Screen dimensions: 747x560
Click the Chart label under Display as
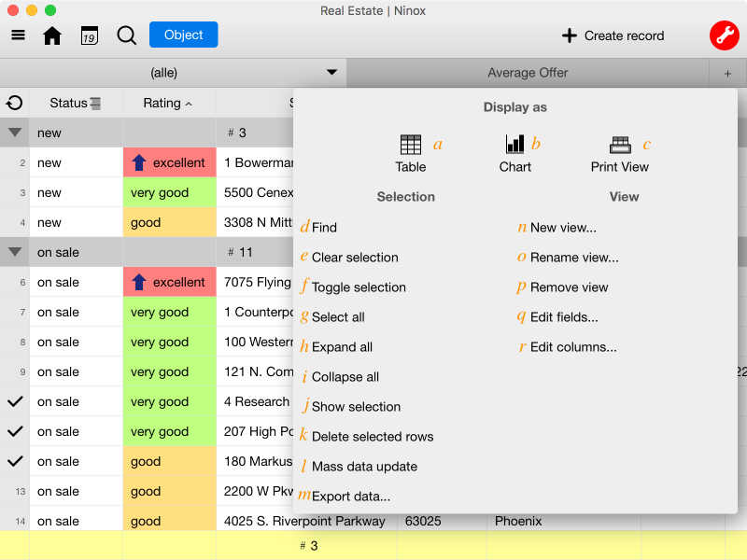pos(515,167)
